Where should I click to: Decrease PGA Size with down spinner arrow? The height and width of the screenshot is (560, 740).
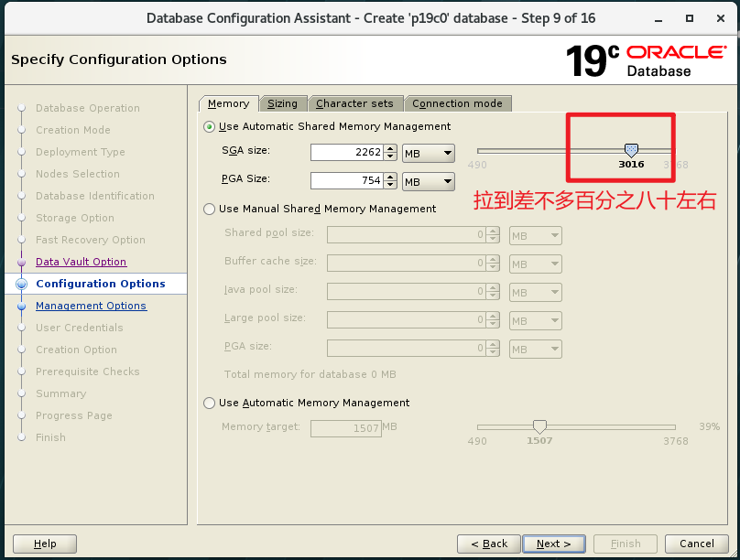pyautogui.click(x=390, y=185)
